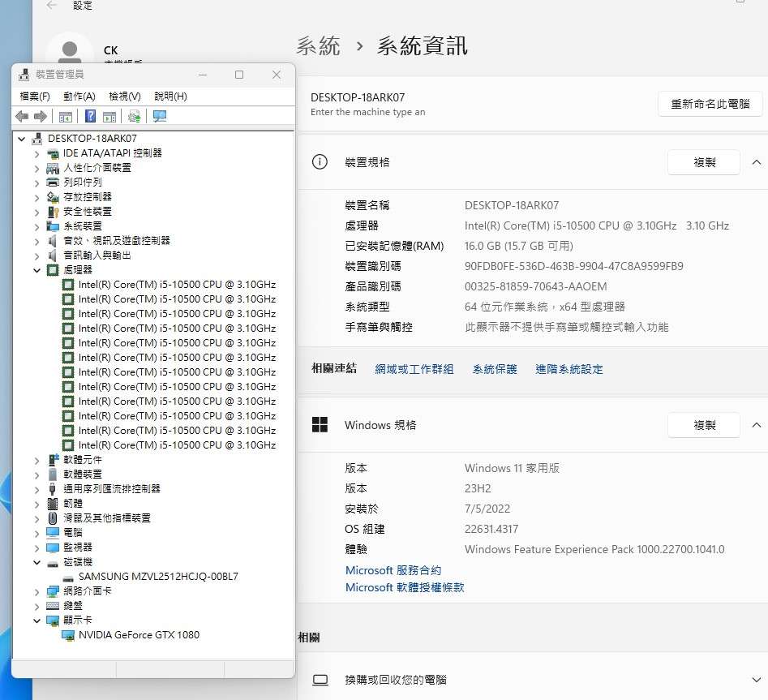Viewport: 768px width, 700px height.
Task: Click the speaker icon beside 音效、視訊及遊戲控制器
Action: click(x=53, y=241)
